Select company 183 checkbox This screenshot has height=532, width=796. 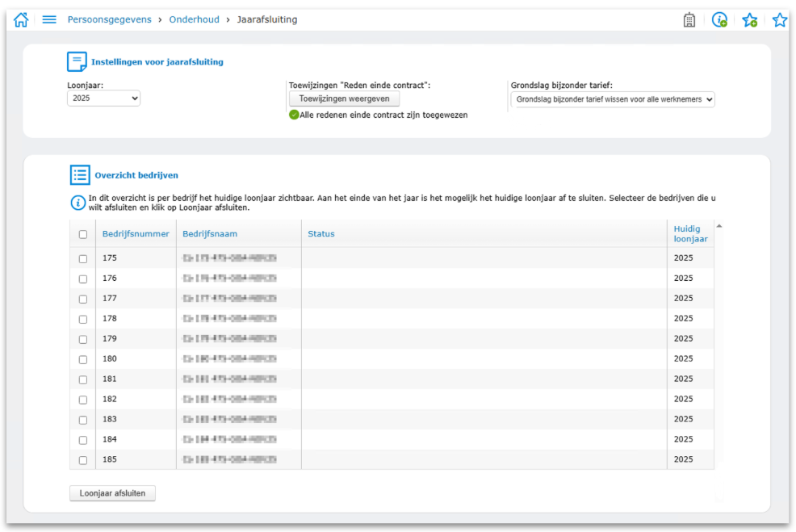point(82,420)
